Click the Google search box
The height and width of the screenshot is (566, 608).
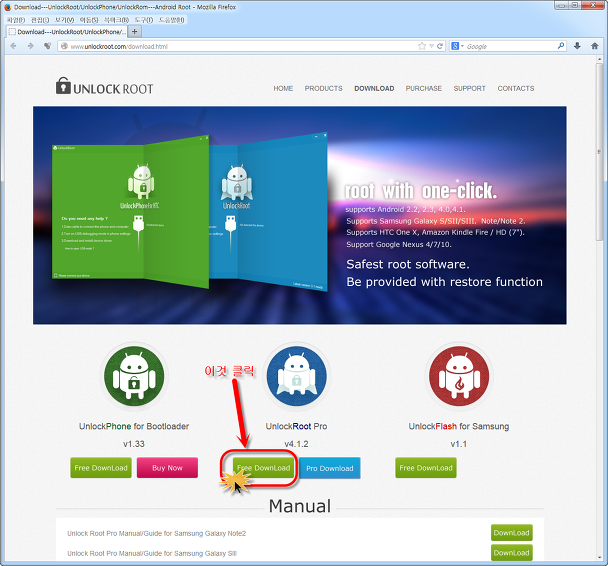pyautogui.click(x=510, y=46)
